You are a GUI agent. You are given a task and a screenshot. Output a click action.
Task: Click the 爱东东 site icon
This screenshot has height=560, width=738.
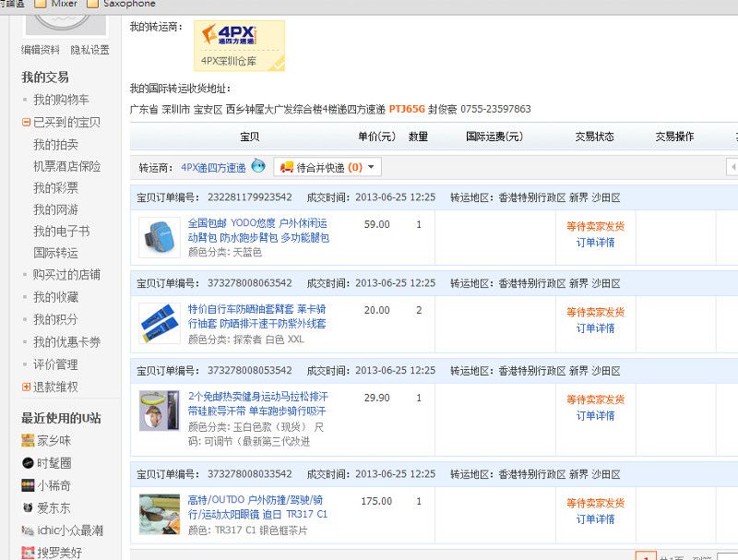(29, 507)
